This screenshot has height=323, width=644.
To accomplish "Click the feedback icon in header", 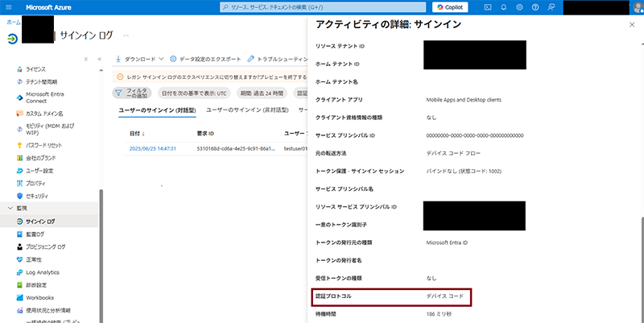I will point(551,7).
